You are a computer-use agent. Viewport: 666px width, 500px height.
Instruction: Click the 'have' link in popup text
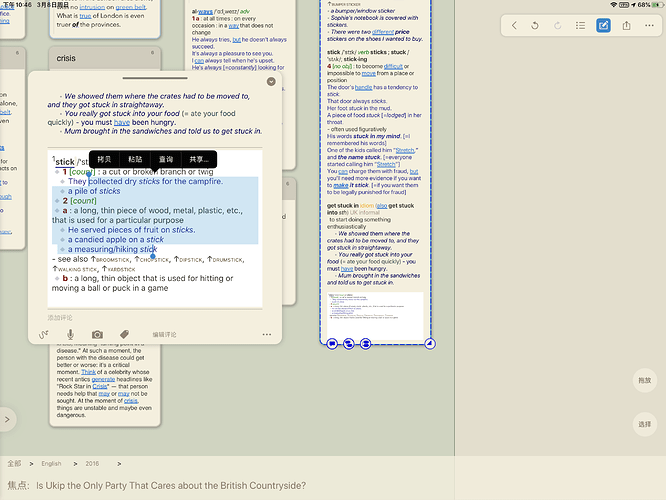(x=122, y=122)
